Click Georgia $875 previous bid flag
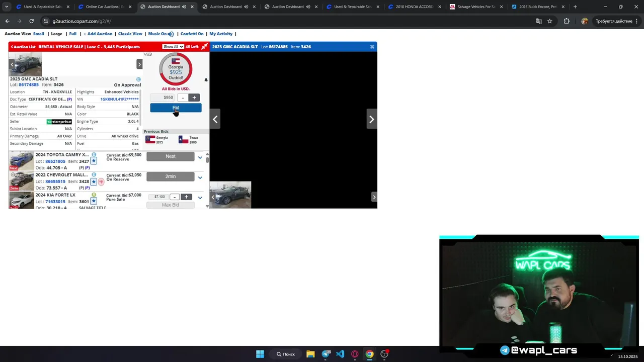The height and width of the screenshot is (362, 644). [150, 140]
